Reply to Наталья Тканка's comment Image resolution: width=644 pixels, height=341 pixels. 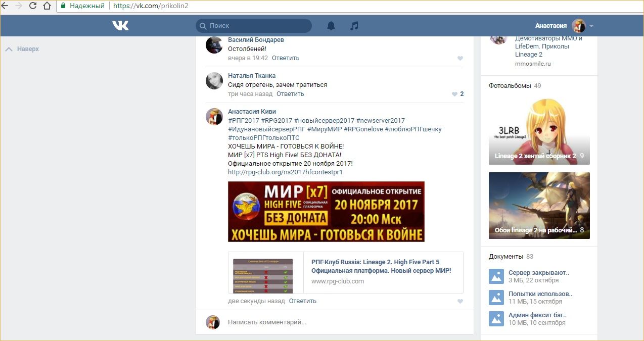tap(290, 94)
